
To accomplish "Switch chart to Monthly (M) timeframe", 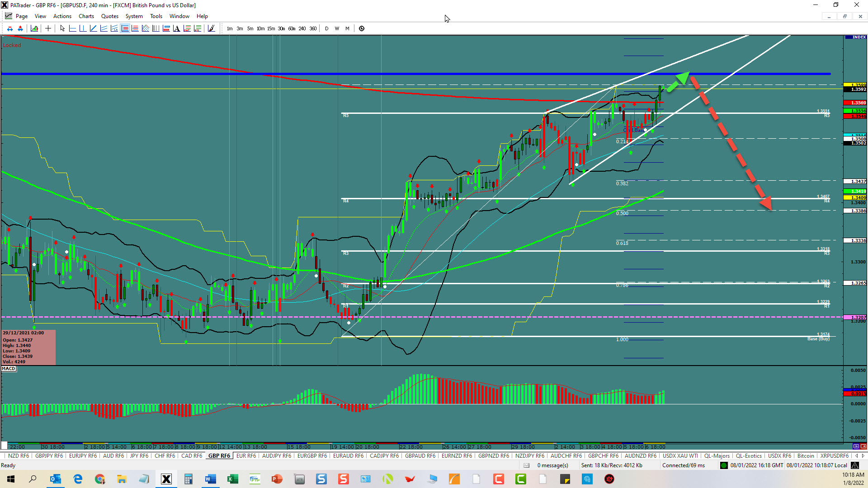I will [x=347, y=28].
